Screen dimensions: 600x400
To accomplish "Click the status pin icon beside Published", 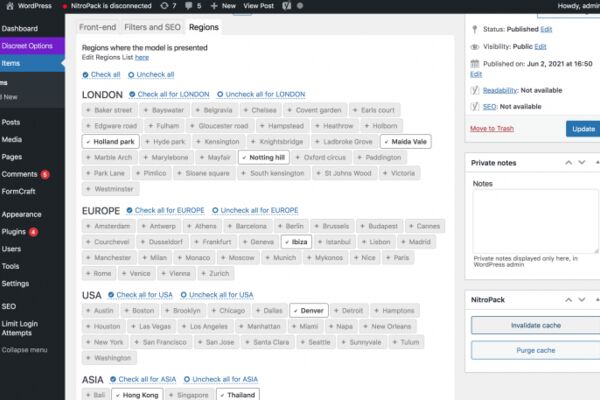I will click(x=474, y=29).
